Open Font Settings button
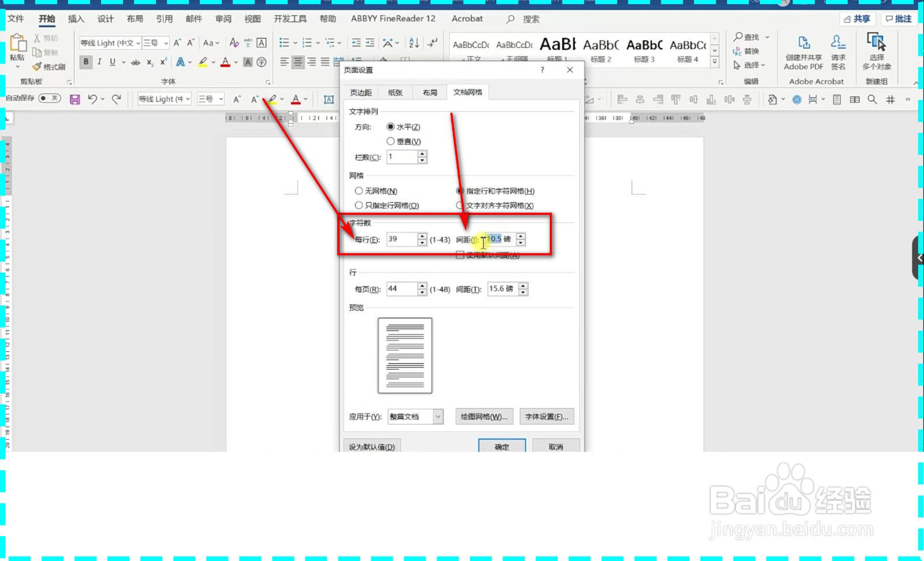This screenshot has width=924, height=561. coord(546,417)
